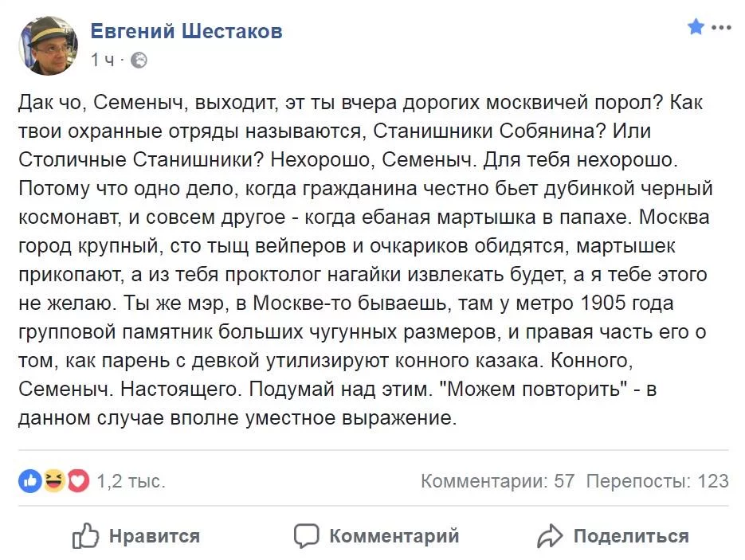The width and height of the screenshot is (745, 560).
Task: Click the share arrow icon
Action: click(x=550, y=536)
